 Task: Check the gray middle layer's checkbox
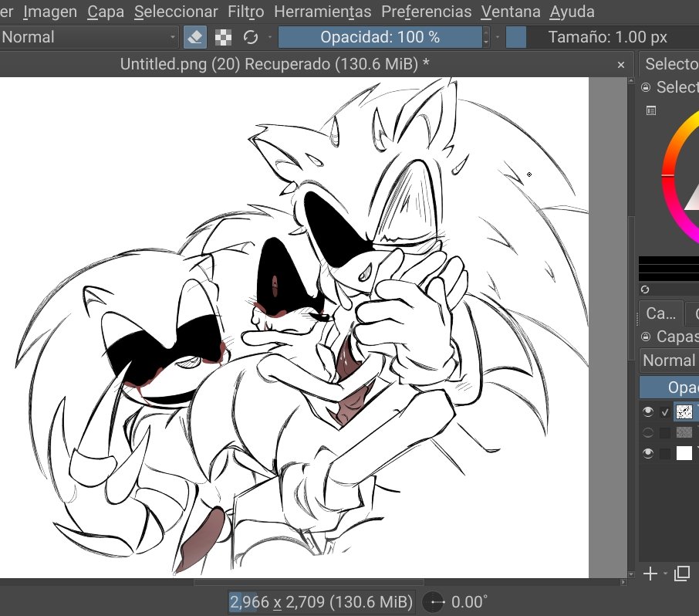click(x=665, y=433)
